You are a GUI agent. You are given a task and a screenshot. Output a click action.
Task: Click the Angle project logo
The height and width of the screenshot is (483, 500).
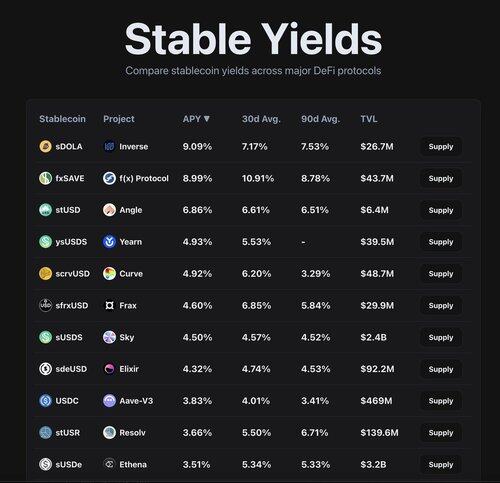(x=109, y=210)
